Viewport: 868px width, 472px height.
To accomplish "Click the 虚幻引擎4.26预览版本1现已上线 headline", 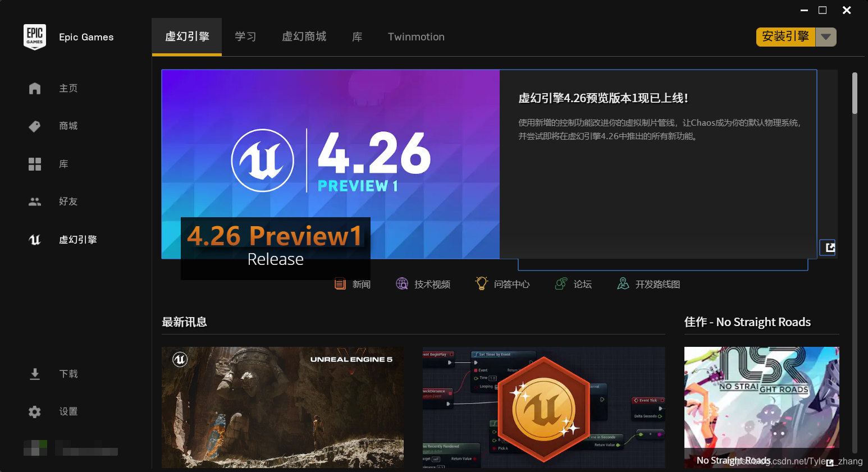I will point(603,98).
